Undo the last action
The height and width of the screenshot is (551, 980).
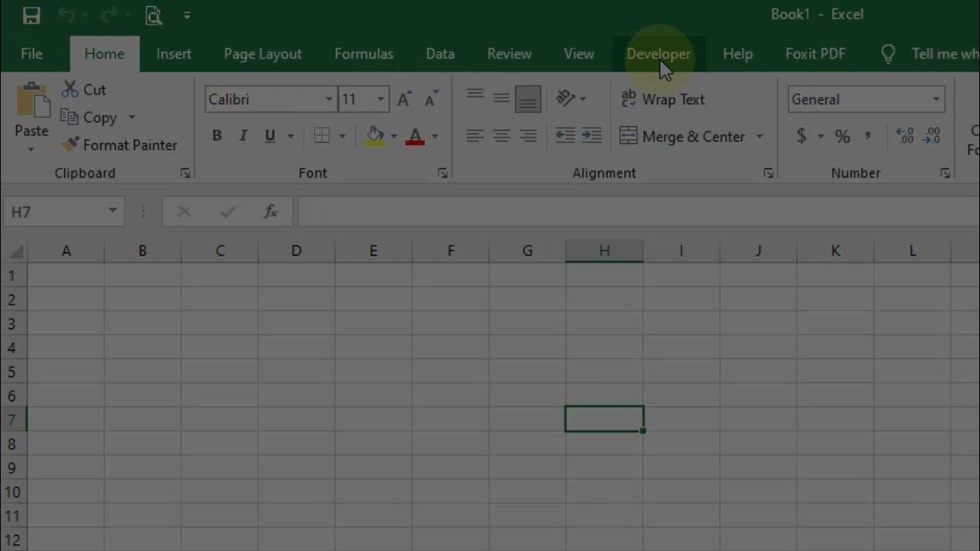pos(67,15)
